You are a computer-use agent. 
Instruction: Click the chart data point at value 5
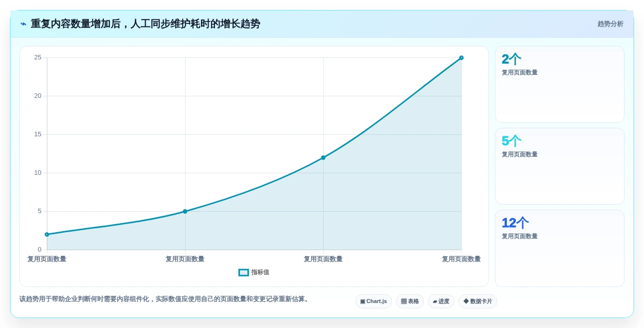pyautogui.click(x=185, y=212)
